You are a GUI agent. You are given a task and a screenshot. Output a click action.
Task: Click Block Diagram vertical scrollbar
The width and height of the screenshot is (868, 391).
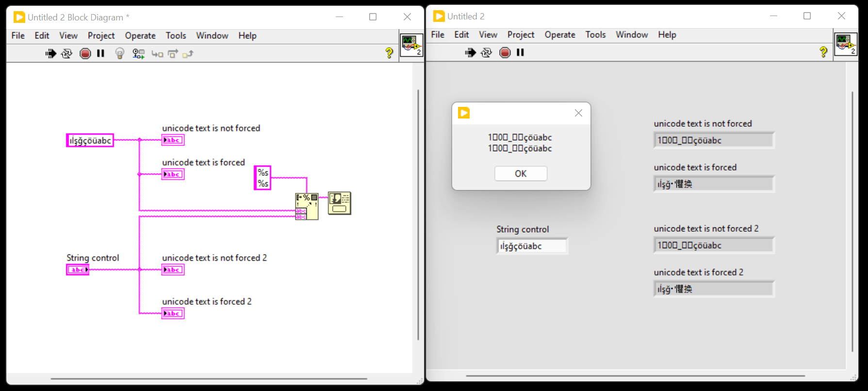(x=418, y=215)
